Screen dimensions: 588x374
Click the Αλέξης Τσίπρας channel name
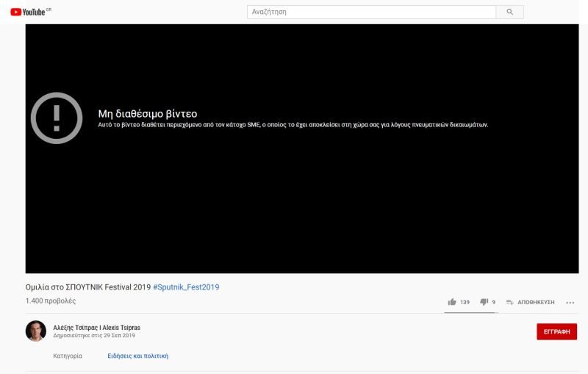97,327
